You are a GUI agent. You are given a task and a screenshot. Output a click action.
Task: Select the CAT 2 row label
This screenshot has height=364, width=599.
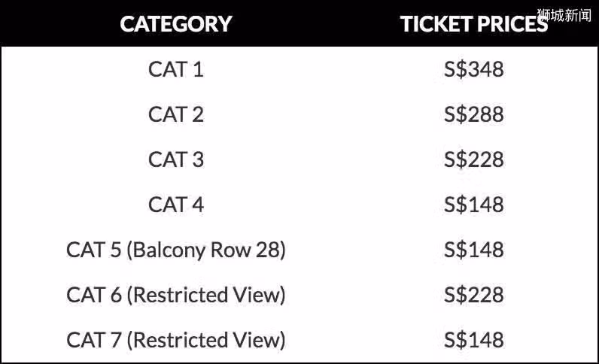pyautogui.click(x=176, y=114)
